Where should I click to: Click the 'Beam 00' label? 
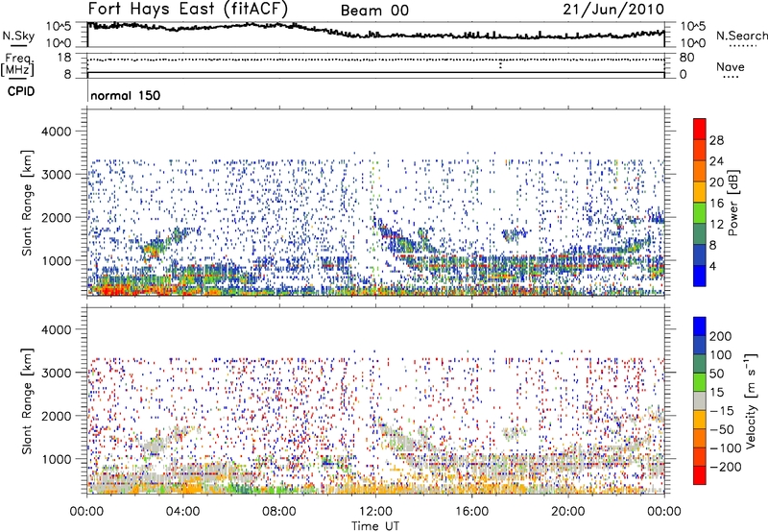[x=374, y=11]
